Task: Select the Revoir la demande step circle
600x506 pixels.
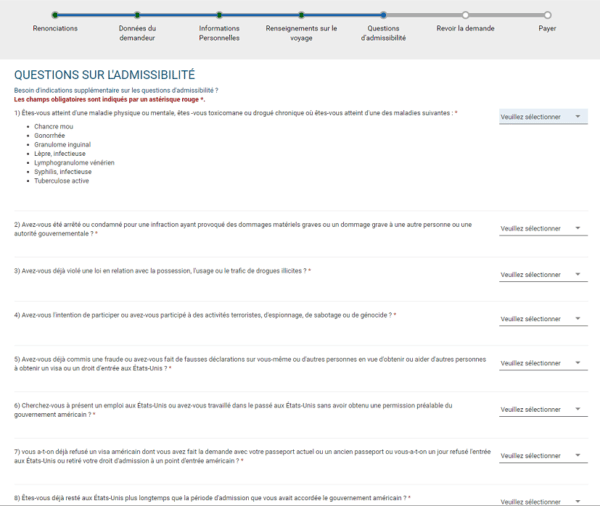Action: click(x=465, y=15)
